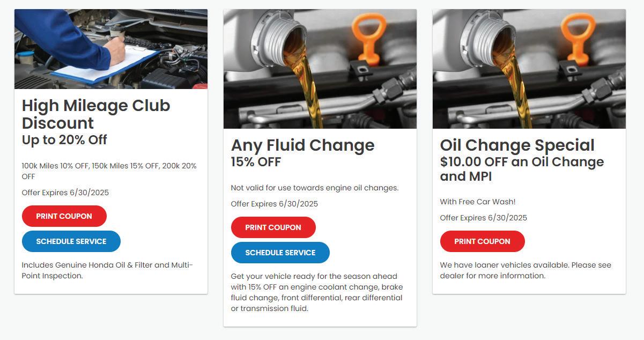Click the Get your vehicle ready paragraph
The height and width of the screenshot is (340, 644).
click(316, 292)
